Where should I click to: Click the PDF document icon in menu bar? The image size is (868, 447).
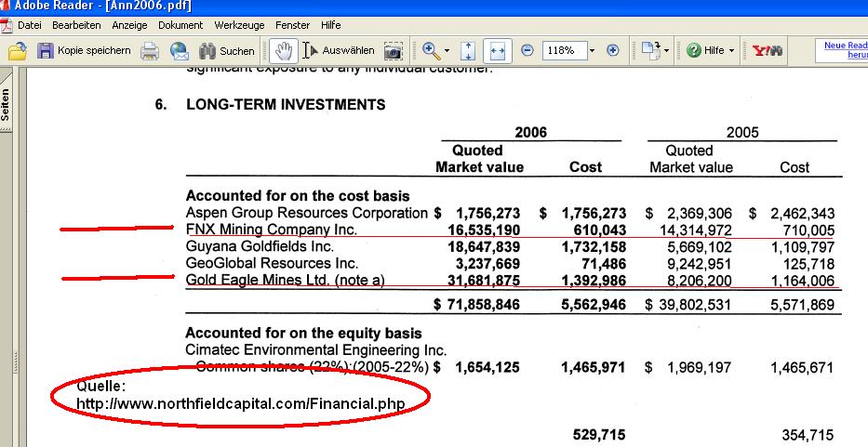(x=7, y=25)
